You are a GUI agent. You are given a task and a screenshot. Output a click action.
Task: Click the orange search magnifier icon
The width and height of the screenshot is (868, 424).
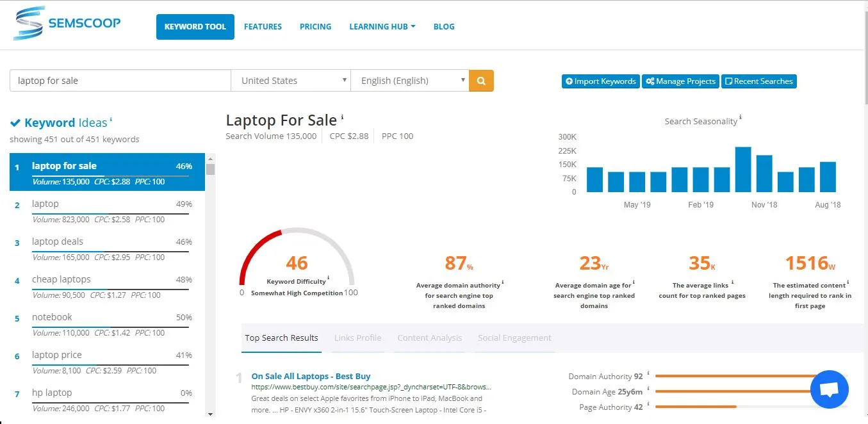point(480,80)
